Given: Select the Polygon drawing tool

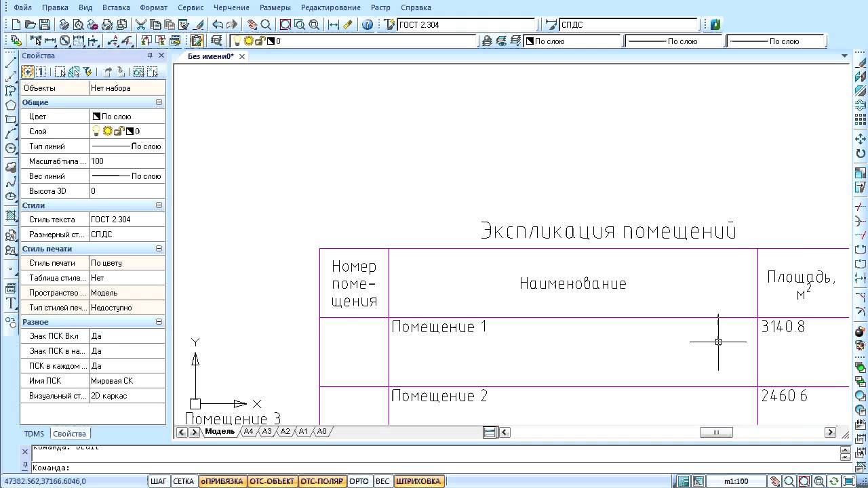Looking at the screenshot, I should coord(11,105).
